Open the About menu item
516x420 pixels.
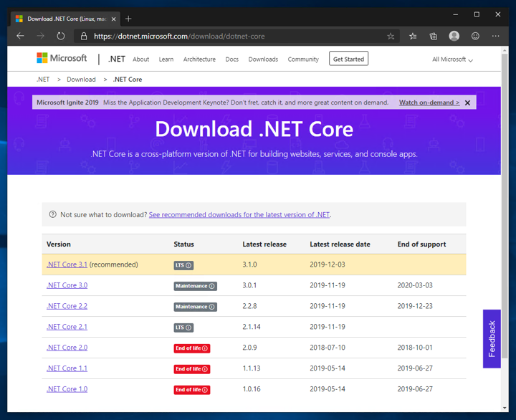141,59
